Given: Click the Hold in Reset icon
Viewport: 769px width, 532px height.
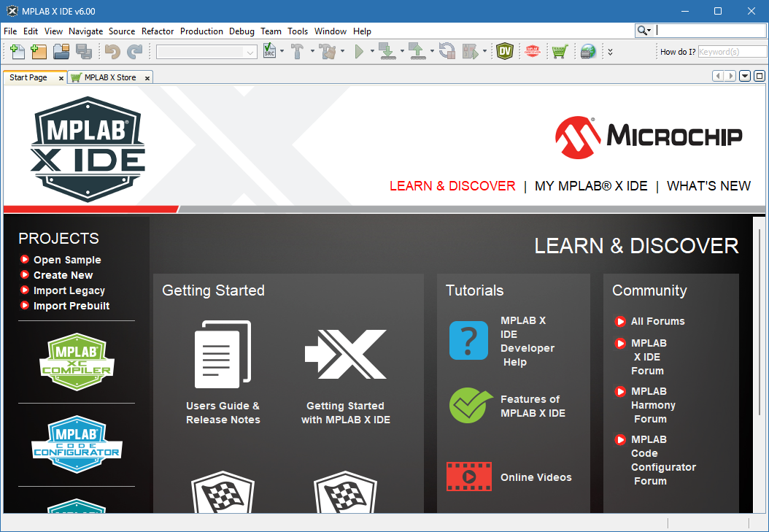Looking at the screenshot, I should 447,51.
